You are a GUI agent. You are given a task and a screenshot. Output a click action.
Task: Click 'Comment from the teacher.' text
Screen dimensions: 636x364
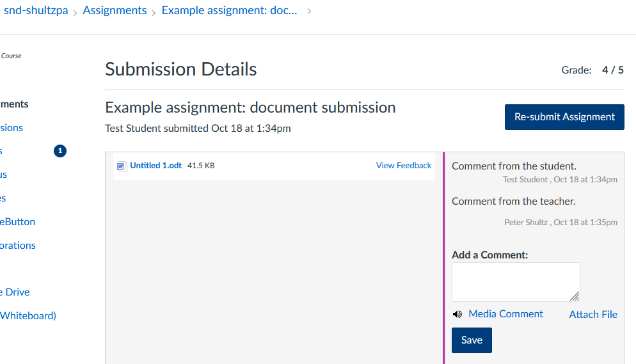(x=514, y=202)
